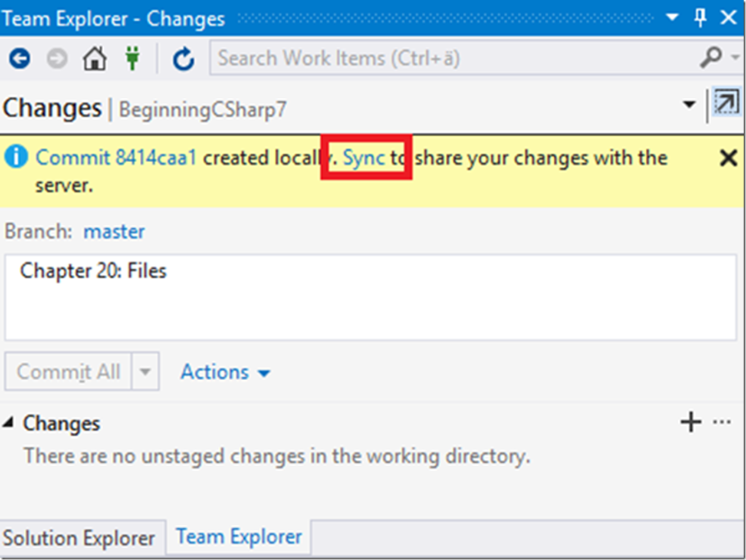
Task: Open Team Explorer window position dropdown
Action: coord(672,18)
